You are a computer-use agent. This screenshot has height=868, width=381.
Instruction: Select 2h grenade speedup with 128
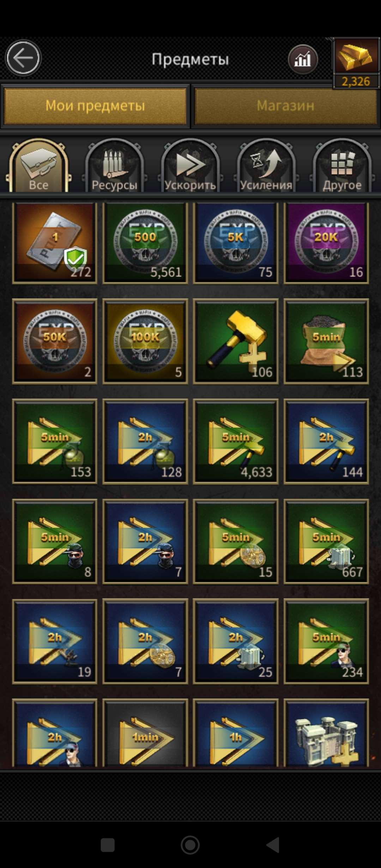click(145, 441)
